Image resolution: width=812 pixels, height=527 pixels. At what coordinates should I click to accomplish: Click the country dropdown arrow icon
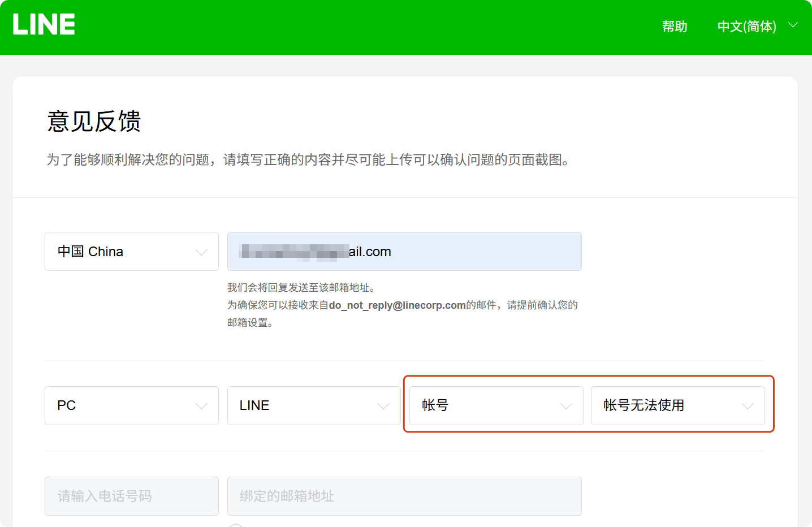[x=201, y=252]
